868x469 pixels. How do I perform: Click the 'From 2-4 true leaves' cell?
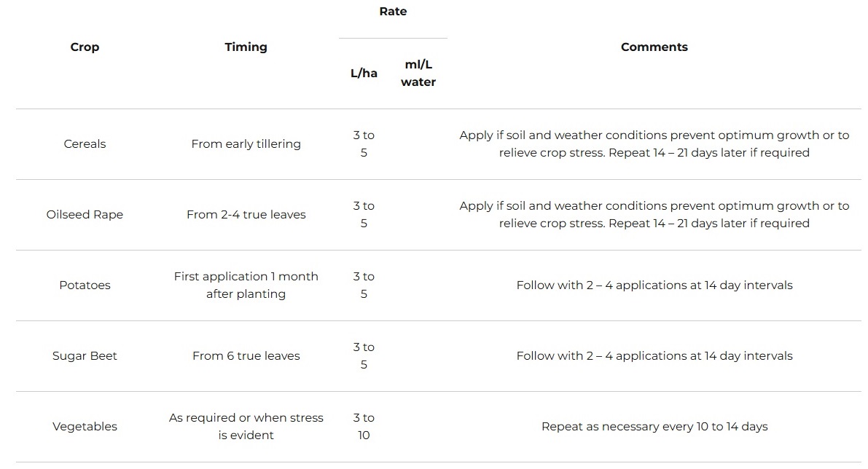pos(246,215)
